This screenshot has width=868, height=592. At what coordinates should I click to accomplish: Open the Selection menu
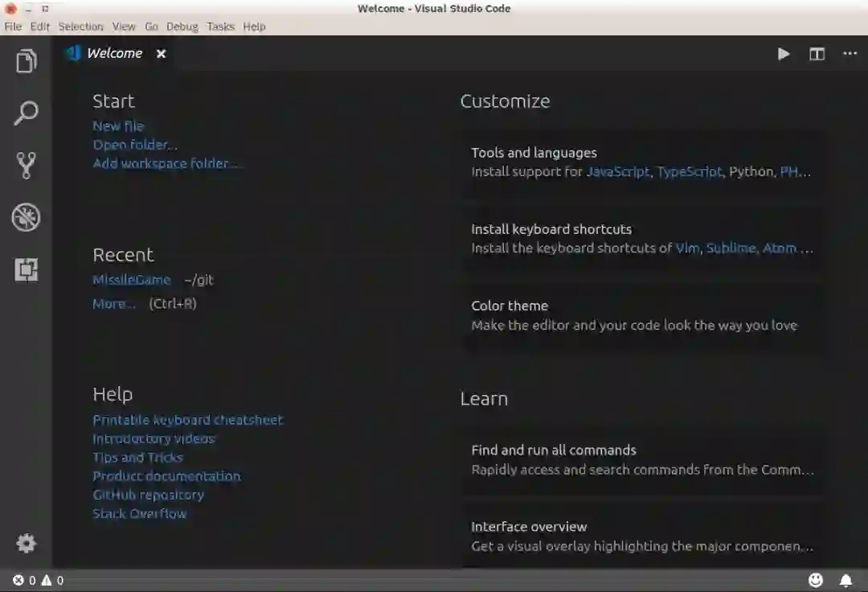(x=81, y=27)
